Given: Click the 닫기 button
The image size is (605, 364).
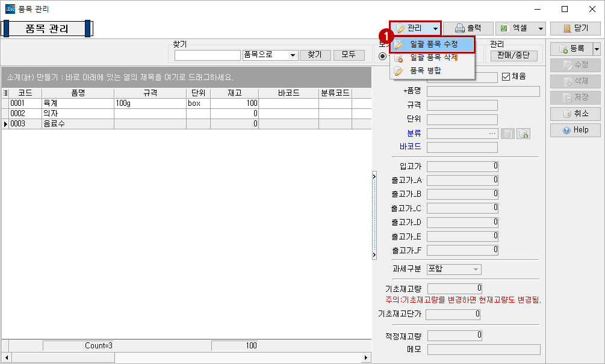Looking at the screenshot, I should (x=576, y=28).
